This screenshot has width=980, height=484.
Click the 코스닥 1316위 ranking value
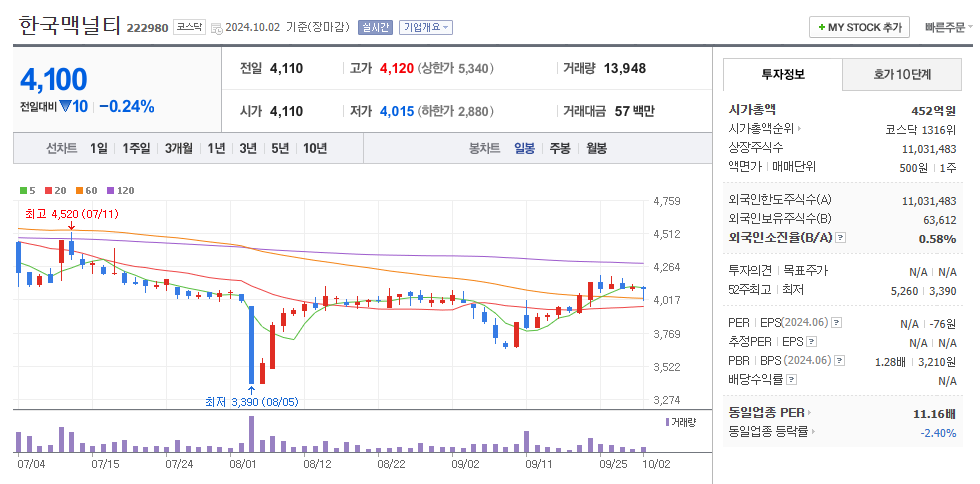[921, 129]
